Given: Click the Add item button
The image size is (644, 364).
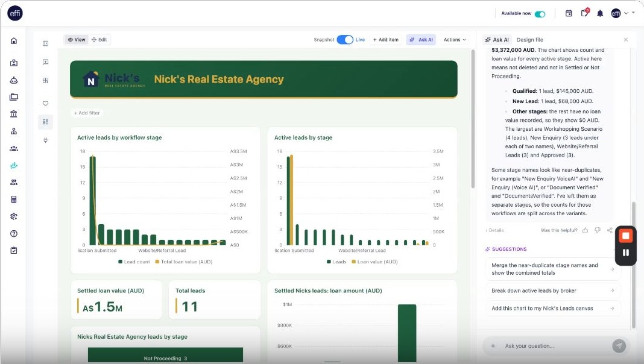Looking at the screenshot, I should (386, 40).
